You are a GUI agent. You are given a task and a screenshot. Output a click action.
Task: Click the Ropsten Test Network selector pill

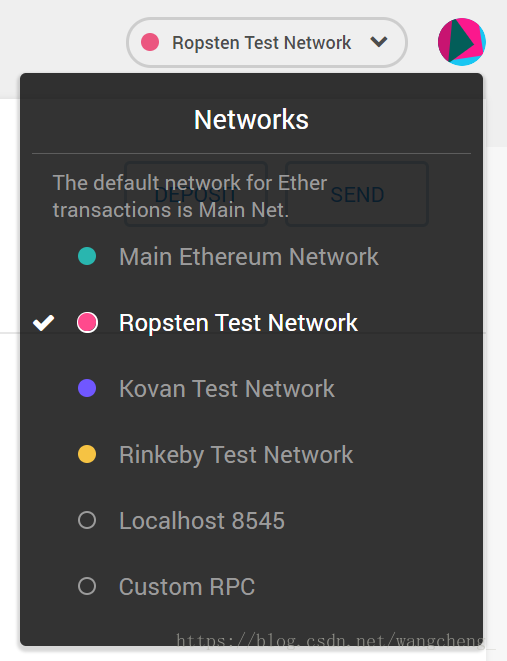point(267,42)
